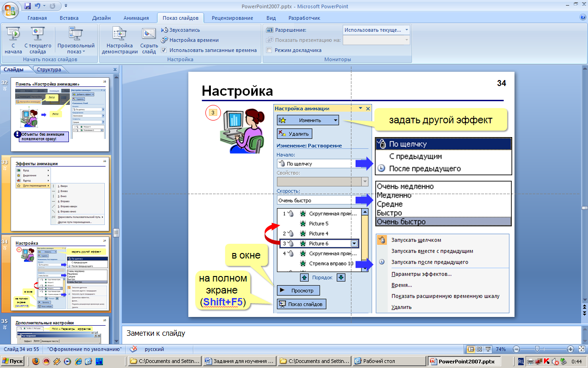Launch Internet Explorer from the quick launch bar
588x368 pixels.
tap(78, 361)
